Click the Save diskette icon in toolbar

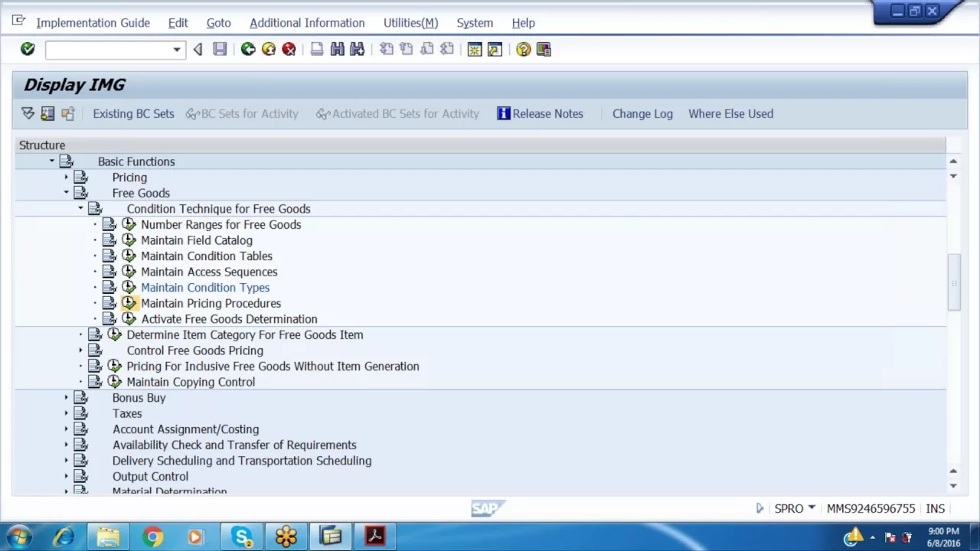[x=220, y=49]
